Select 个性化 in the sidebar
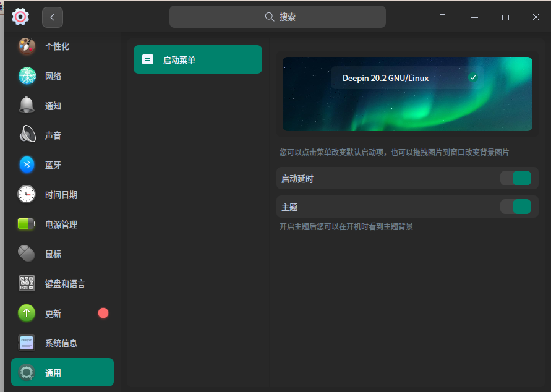Screen dimensions: 551x392 [x=62, y=46]
